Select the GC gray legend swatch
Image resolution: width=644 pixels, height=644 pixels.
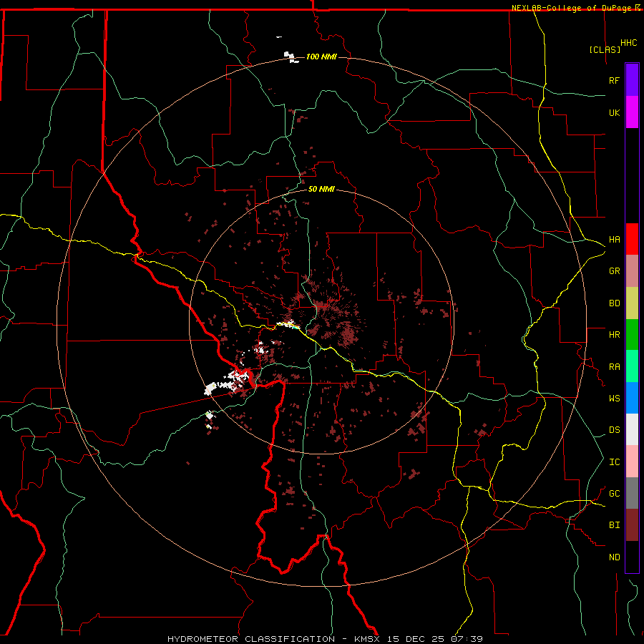[632, 493]
